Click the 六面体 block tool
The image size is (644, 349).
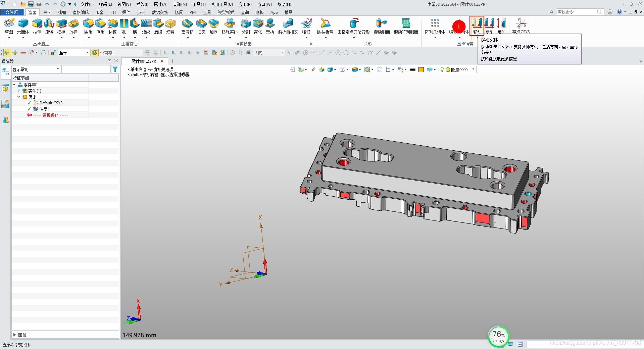point(23,26)
